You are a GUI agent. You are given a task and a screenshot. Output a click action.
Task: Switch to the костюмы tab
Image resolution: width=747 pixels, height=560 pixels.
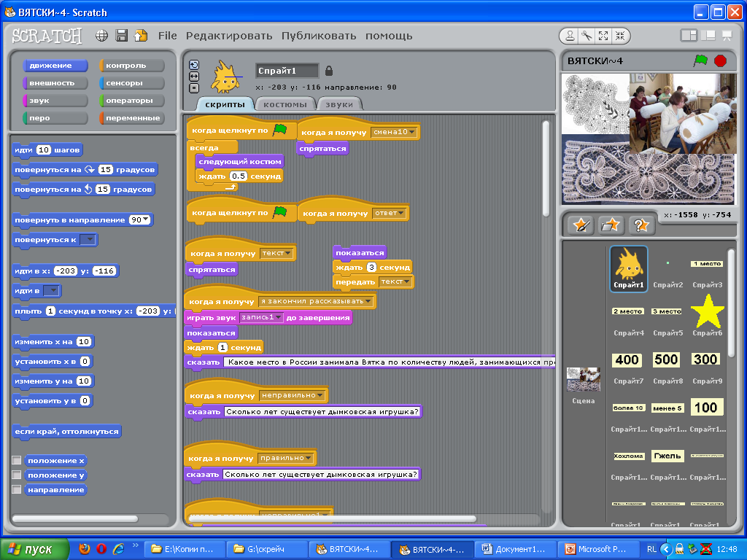click(285, 104)
